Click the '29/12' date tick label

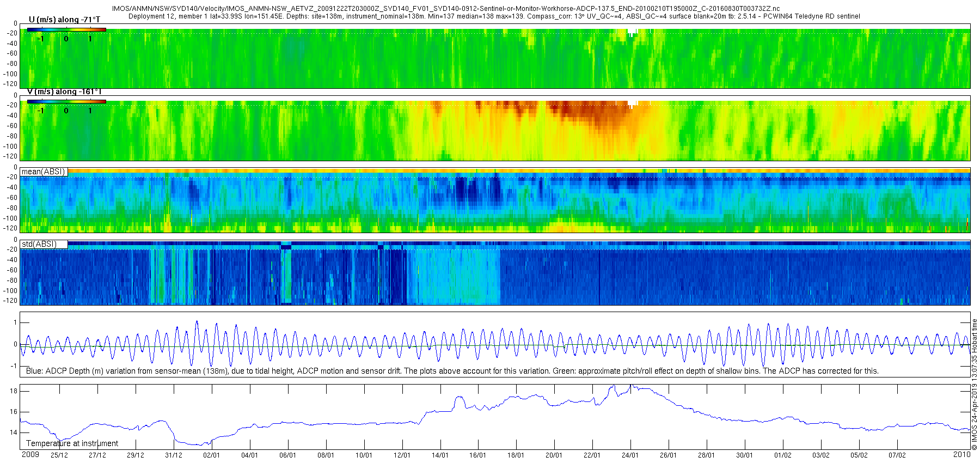pyautogui.click(x=136, y=455)
